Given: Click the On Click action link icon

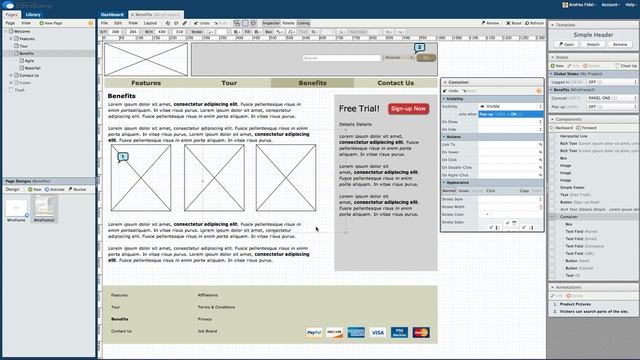Looking at the screenshot, I should [540, 160].
